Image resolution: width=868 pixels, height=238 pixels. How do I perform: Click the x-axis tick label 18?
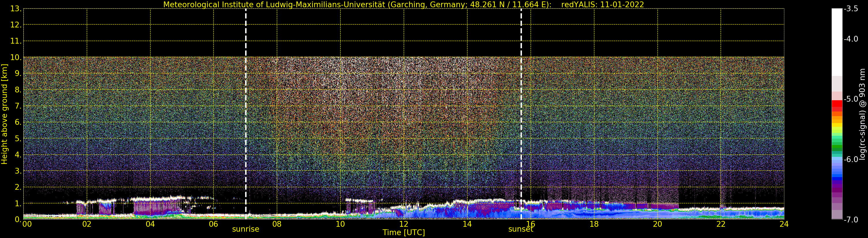coord(594,224)
